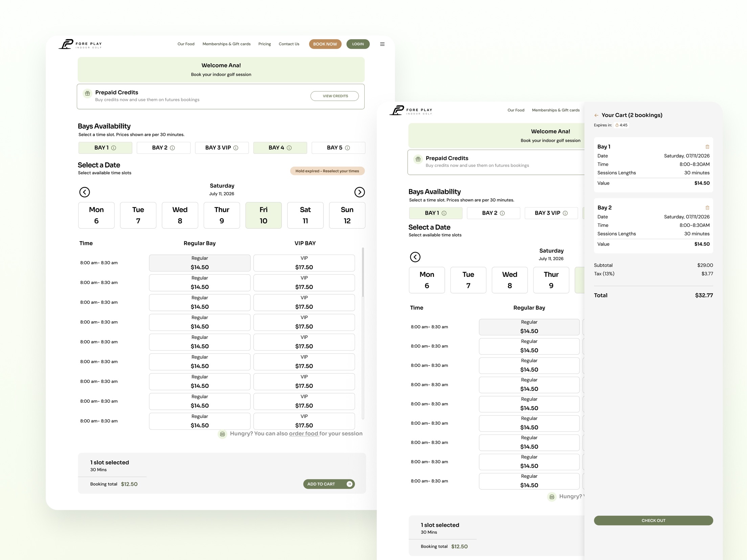The height and width of the screenshot is (560, 747).
Task: Show info for BAY 3 VIP in right window
Action: [565, 213]
